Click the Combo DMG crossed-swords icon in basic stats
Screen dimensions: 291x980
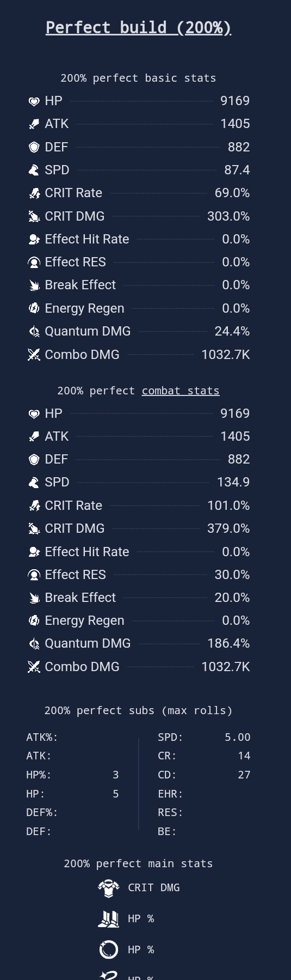pos(34,355)
